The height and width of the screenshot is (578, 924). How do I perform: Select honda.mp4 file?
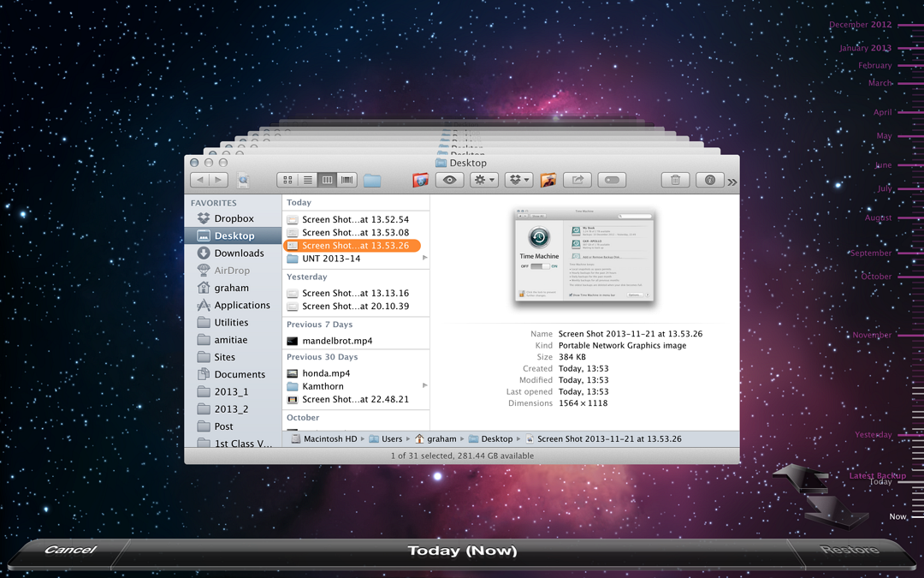click(356, 373)
